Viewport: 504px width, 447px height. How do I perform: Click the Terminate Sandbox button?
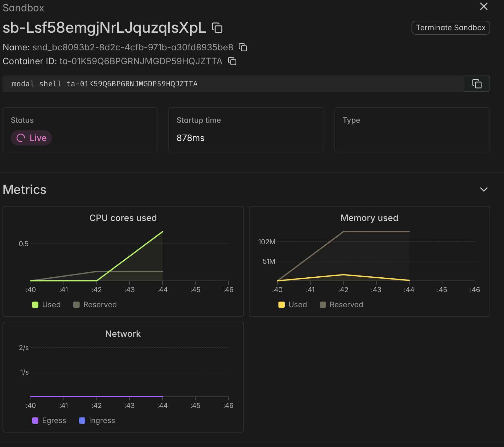[x=451, y=28]
